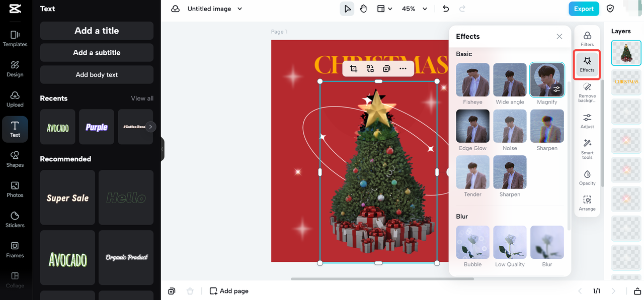Crop the selected tree image
The width and height of the screenshot is (644, 300).
pos(353,69)
